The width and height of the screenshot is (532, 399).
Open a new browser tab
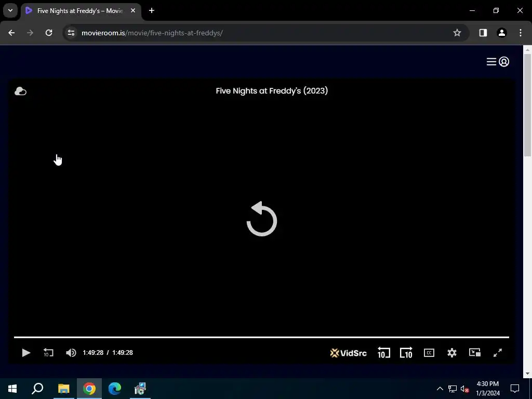(152, 10)
